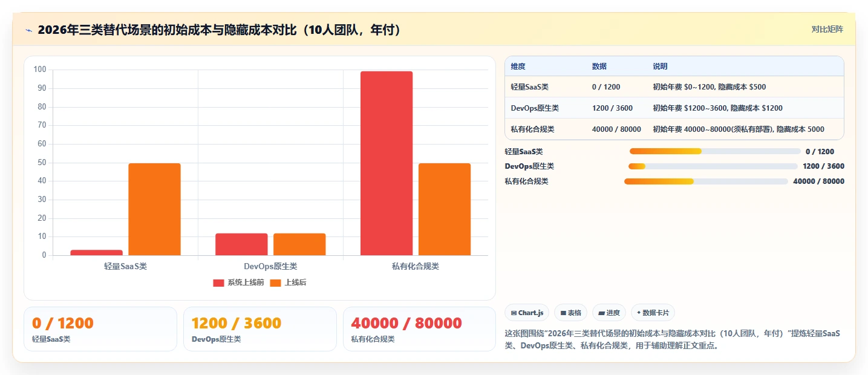Click the 轻量SaaS类 x-axis label
Image resolution: width=868 pixels, height=375 pixels.
point(125,266)
